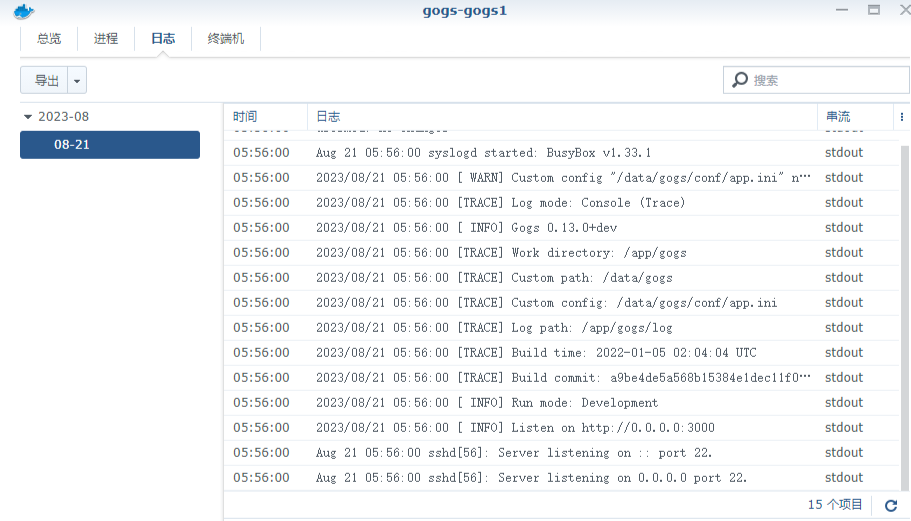
Task: Sort by the 日志 column header
Action: click(x=562, y=117)
